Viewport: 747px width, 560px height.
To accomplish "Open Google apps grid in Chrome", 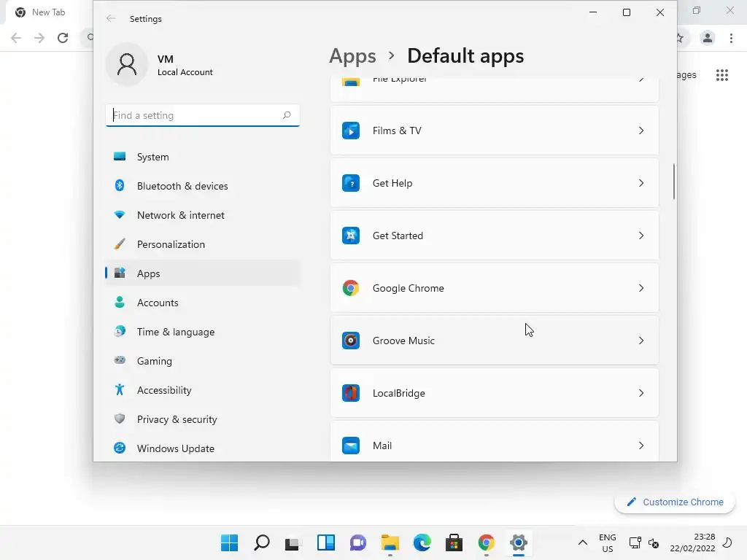I will point(722,75).
